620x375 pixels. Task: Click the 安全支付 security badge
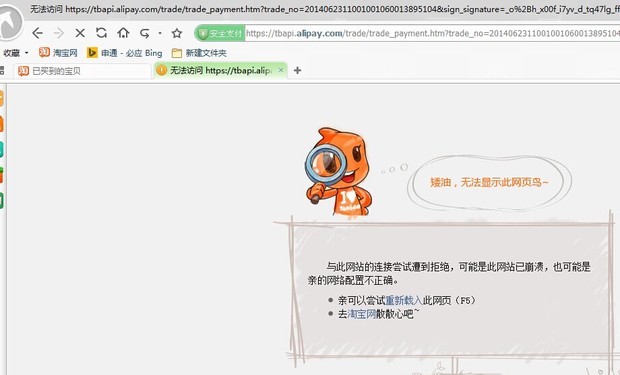[x=220, y=34]
